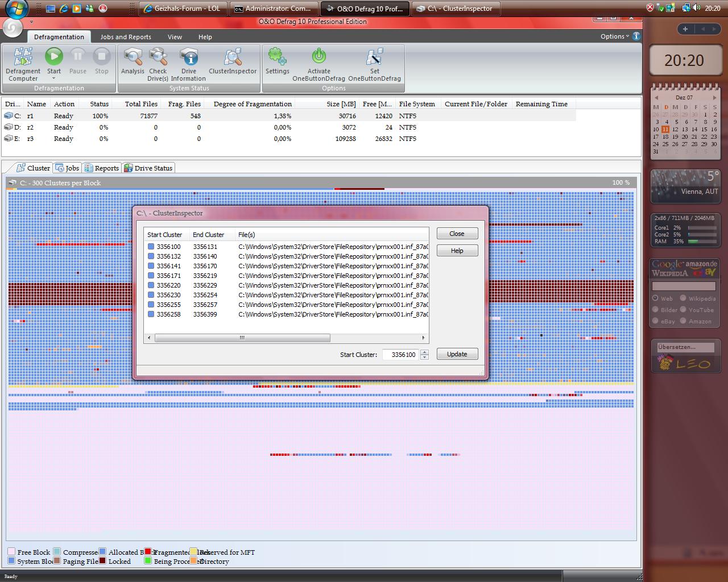Select drive E: row in drive list
This screenshot has height=582, width=728.
(x=290, y=139)
